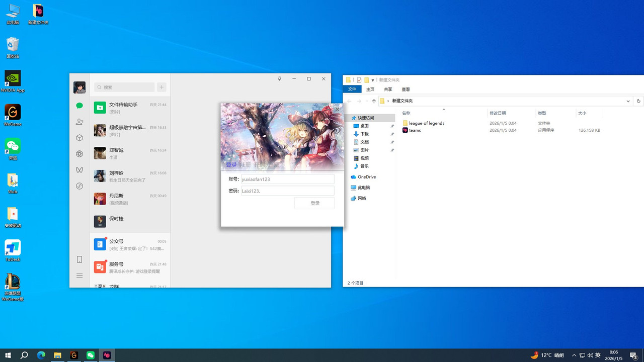The width and height of the screenshot is (644, 362).
Task: Open WeChat hamburger settings menu
Action: pyautogui.click(x=79, y=276)
